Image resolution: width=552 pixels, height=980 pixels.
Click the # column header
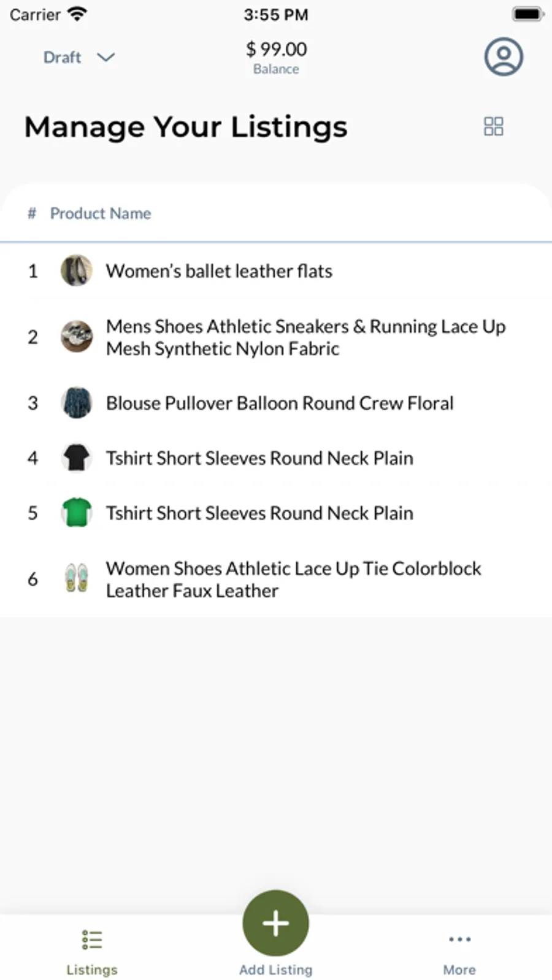(32, 213)
